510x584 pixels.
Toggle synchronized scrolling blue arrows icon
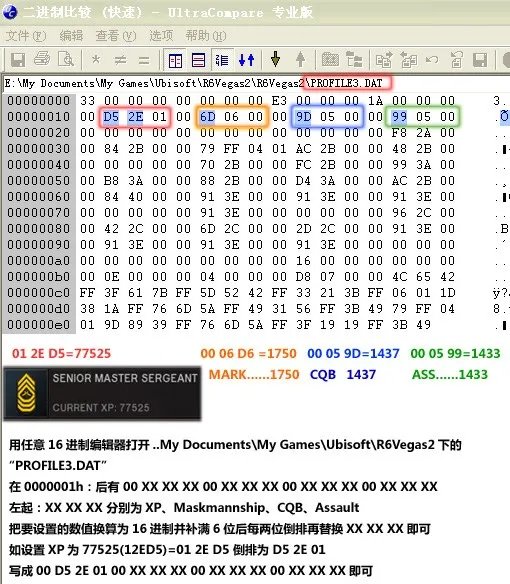click(x=246, y=60)
